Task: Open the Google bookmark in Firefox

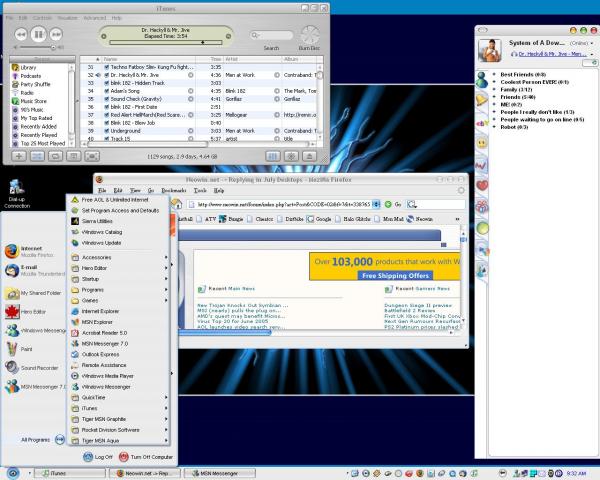Action: (x=319, y=219)
